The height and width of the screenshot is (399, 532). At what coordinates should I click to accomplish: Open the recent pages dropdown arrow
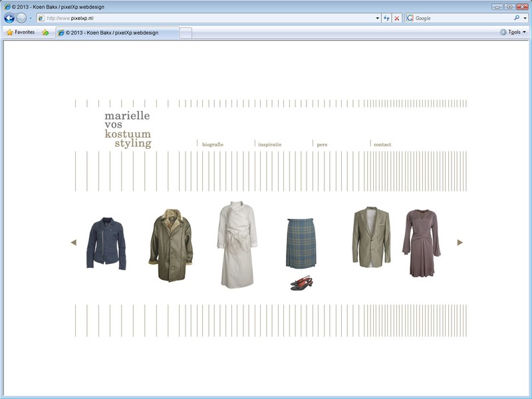31,18
